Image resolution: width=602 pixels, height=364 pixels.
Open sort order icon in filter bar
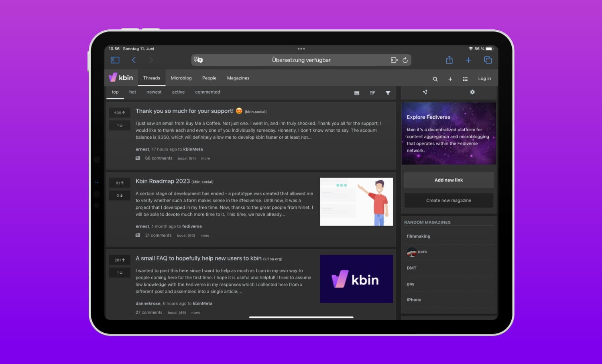tap(372, 93)
